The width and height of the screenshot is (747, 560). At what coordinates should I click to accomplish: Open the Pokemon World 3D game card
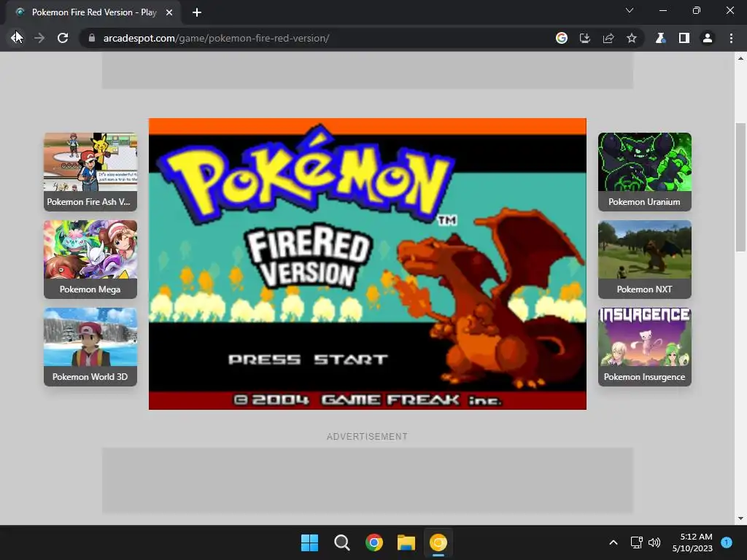[90, 346]
